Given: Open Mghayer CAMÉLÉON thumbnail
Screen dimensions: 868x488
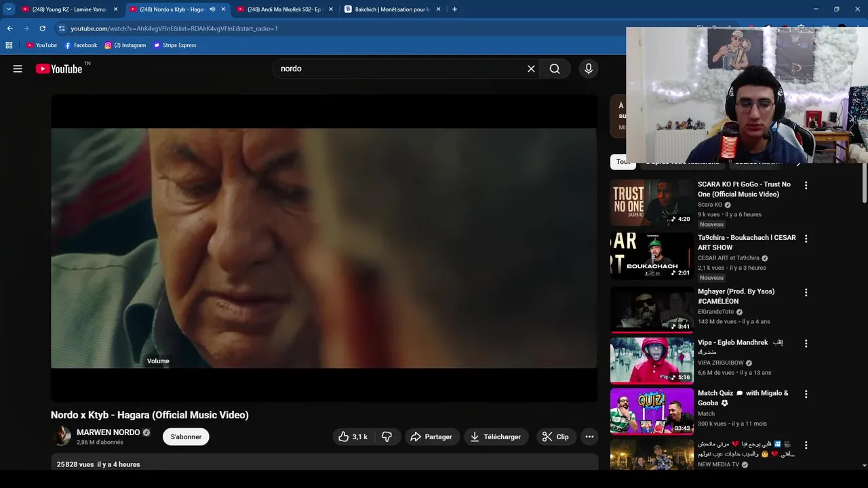Looking at the screenshot, I should click(x=652, y=310).
